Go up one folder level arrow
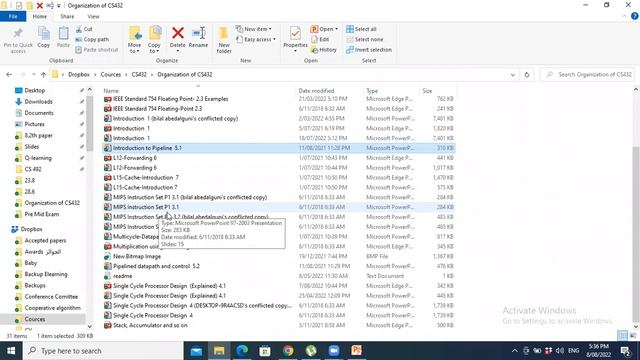 43,74
